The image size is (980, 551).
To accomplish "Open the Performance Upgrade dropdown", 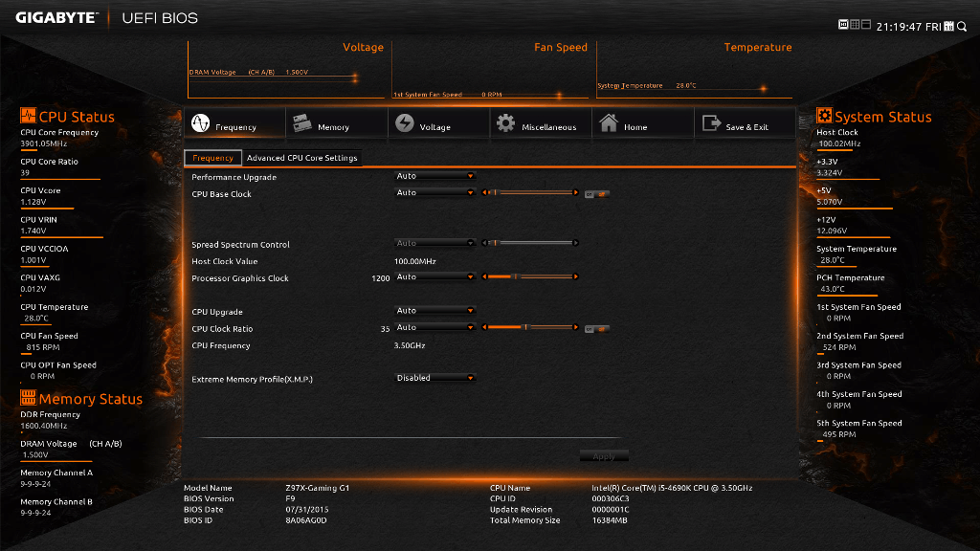I will 435,176.
